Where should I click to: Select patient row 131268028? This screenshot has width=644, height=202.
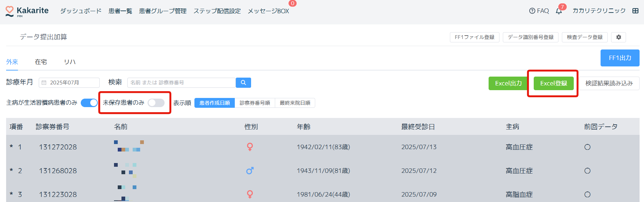[x=58, y=171]
